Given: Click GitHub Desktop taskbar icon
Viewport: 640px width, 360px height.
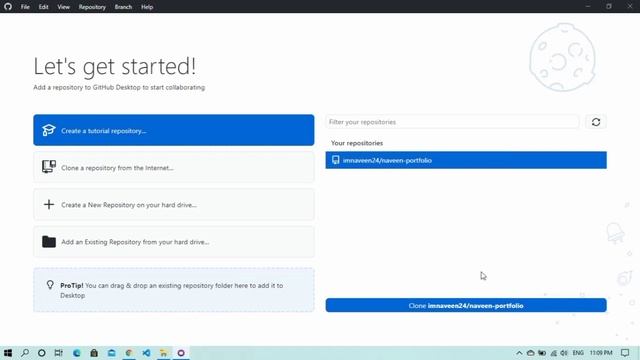Looking at the screenshot, I should click(181, 353).
